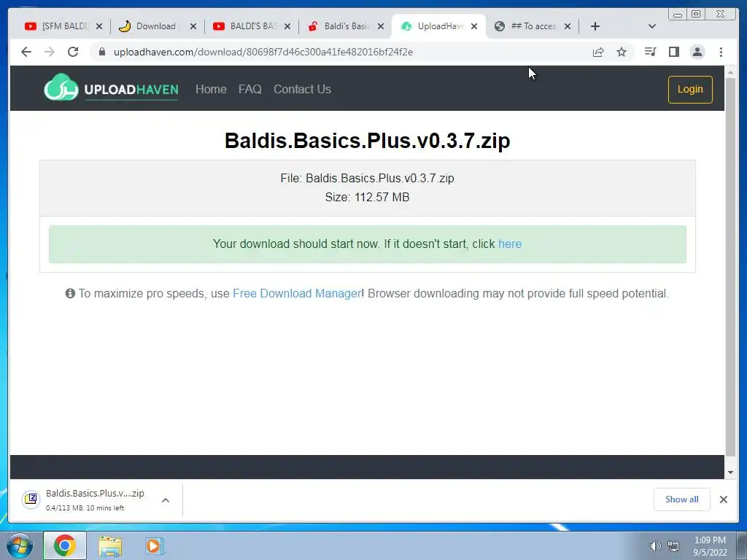The width and height of the screenshot is (747, 560).
Task: Open the FAQ link
Action: pyautogui.click(x=250, y=89)
